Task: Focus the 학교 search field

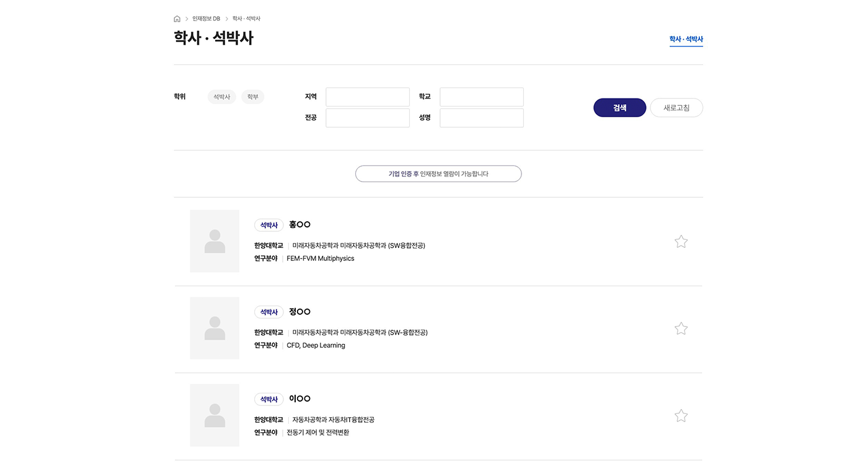Action: point(482,97)
